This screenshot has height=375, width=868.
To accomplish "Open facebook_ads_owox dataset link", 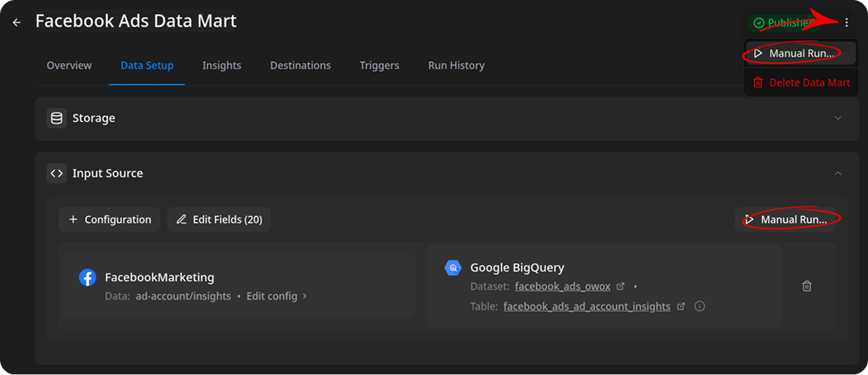I will 562,287.
